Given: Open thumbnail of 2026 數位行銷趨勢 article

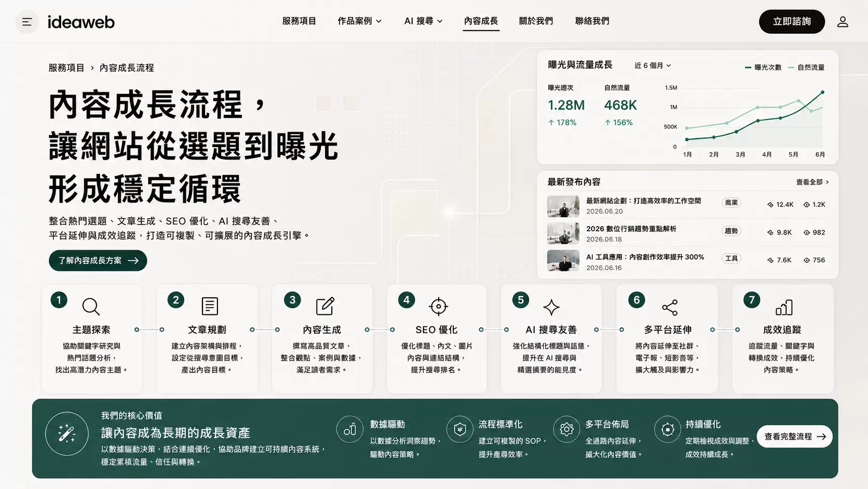Looking at the screenshot, I should [563, 234].
